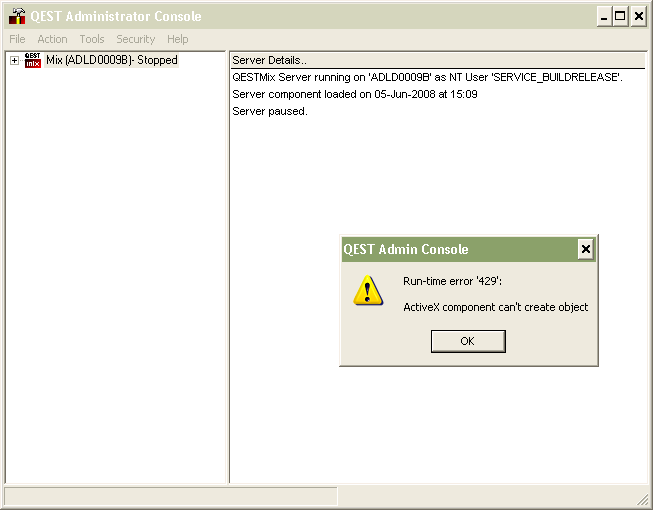653x510 pixels.
Task: Select the QEST Mix server icon in tree
Action: (x=33, y=61)
